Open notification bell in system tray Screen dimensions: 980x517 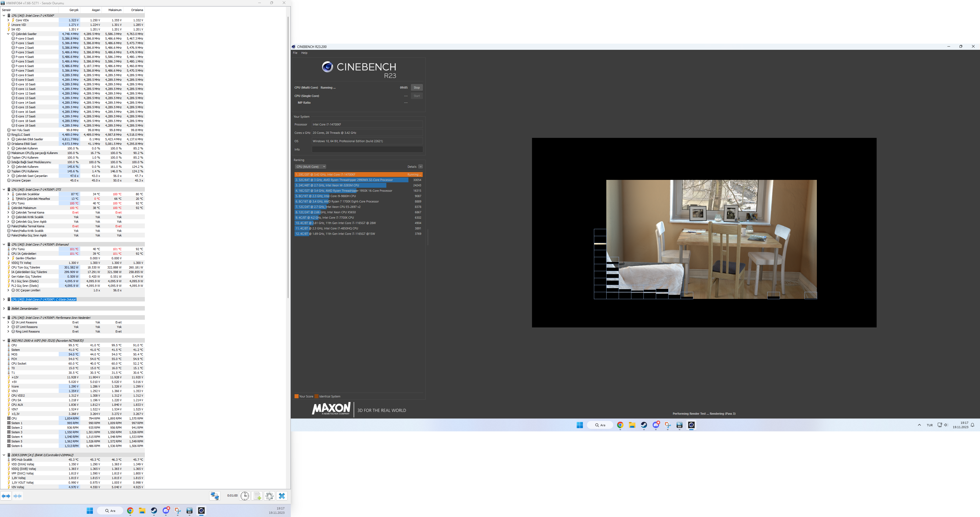[x=972, y=425]
